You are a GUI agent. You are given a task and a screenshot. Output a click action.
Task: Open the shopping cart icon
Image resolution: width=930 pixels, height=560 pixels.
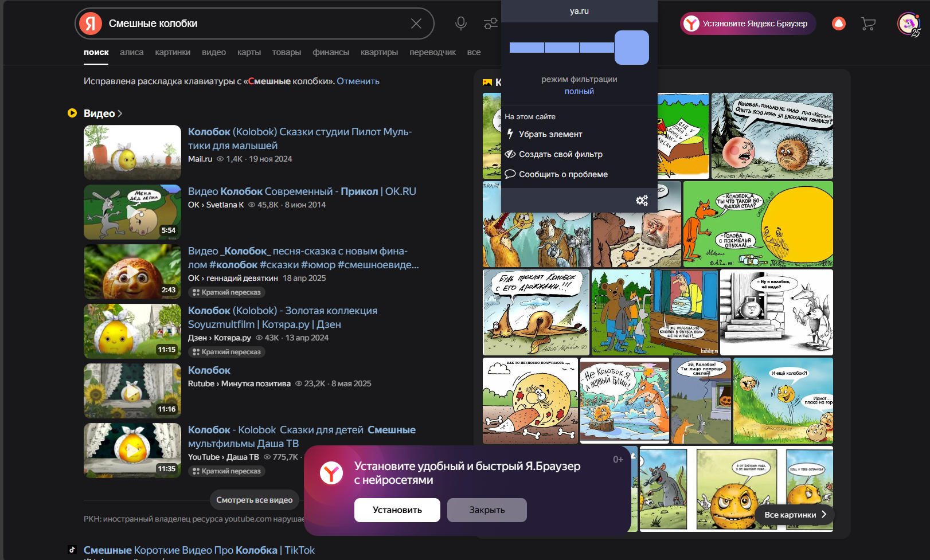pos(869,24)
